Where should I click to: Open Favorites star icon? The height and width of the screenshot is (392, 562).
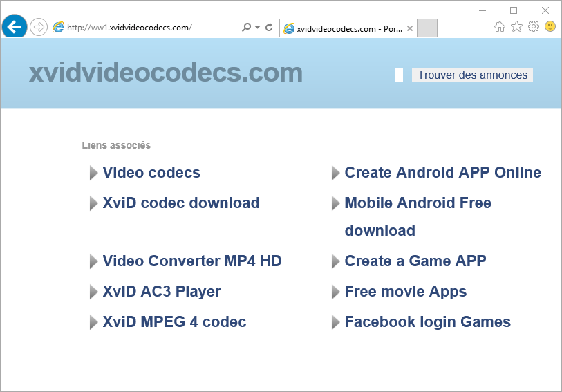tap(516, 26)
